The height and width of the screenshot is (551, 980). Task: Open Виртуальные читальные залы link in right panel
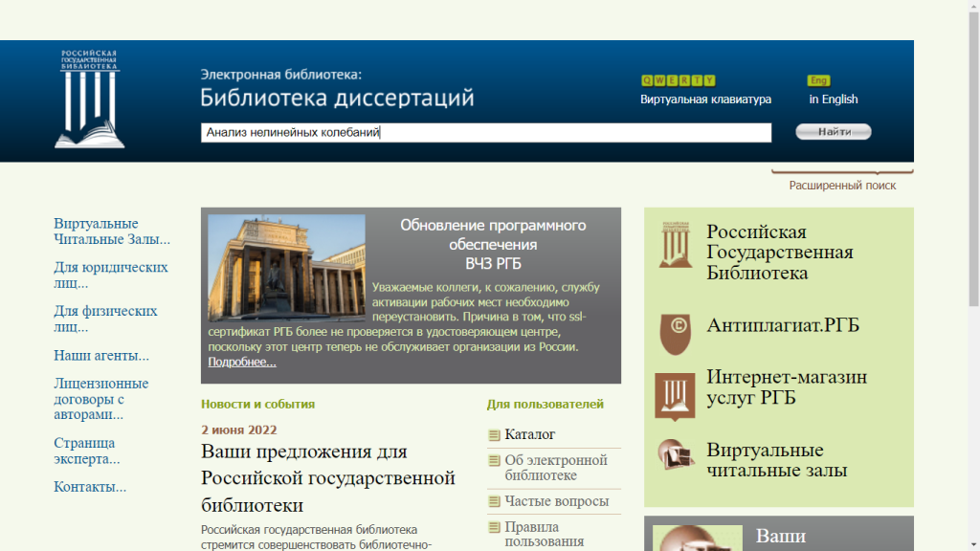[x=776, y=460]
